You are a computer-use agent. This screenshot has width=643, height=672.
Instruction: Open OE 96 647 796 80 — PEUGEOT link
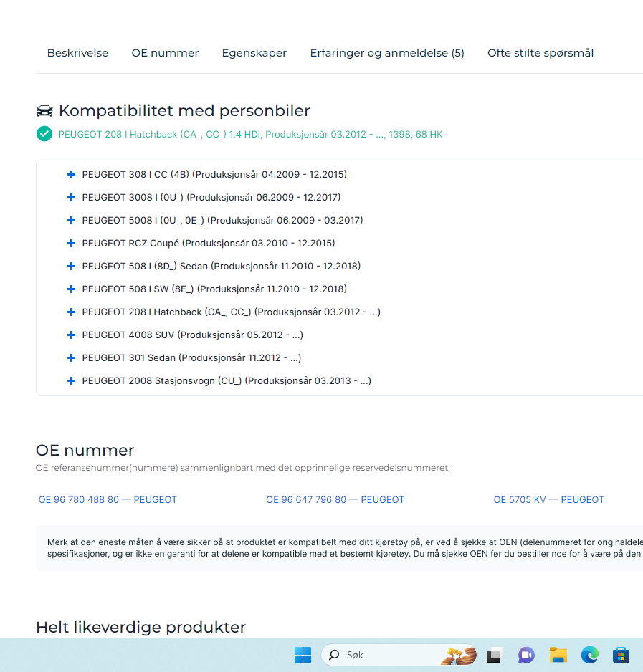(335, 500)
